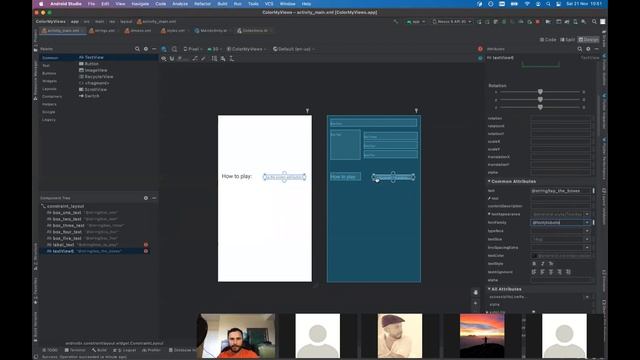Clear all constraints icon
Screen dimensions: 640x360
195,59
